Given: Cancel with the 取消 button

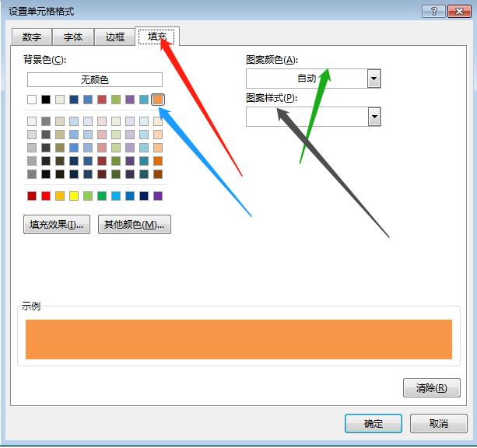Looking at the screenshot, I should pos(438,423).
